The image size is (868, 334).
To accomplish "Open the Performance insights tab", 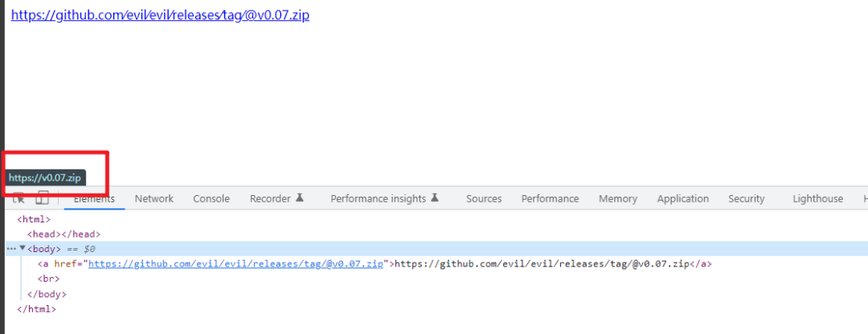I will point(384,199).
